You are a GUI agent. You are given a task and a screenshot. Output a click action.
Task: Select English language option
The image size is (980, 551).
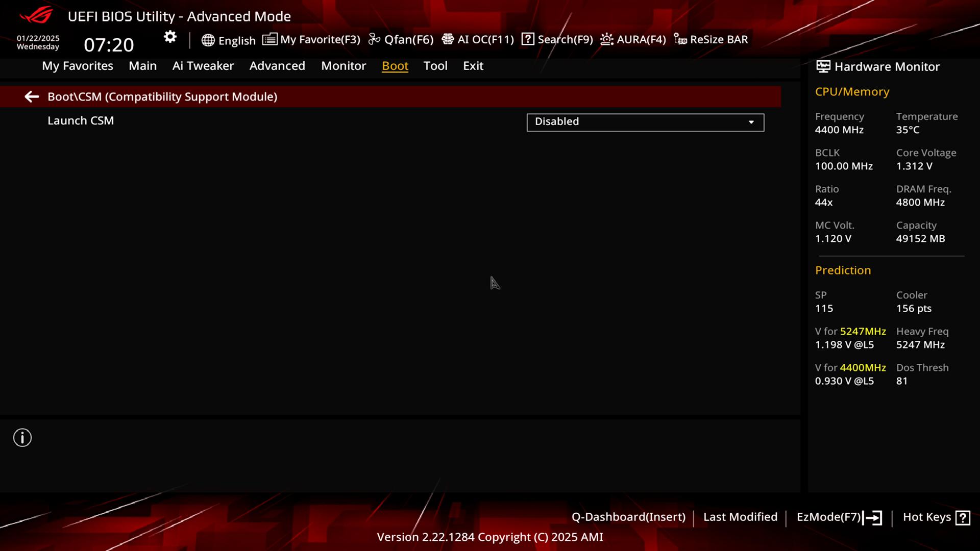pos(229,39)
